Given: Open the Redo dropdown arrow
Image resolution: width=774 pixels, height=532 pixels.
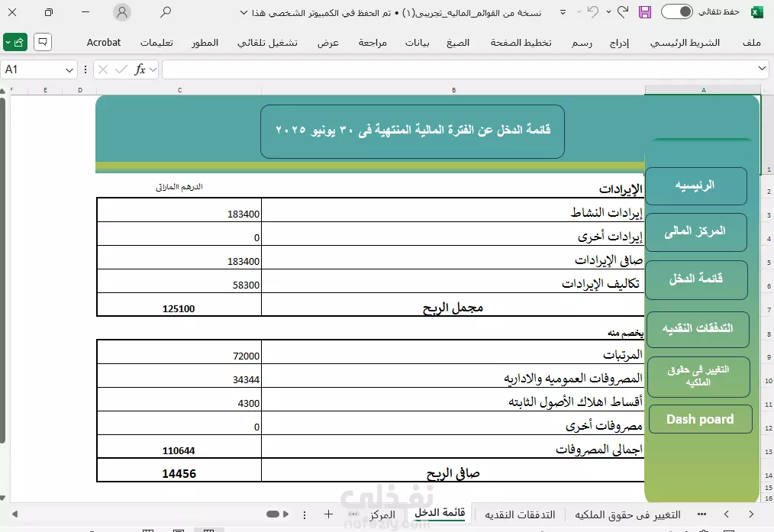Looking at the screenshot, I should [x=609, y=12].
